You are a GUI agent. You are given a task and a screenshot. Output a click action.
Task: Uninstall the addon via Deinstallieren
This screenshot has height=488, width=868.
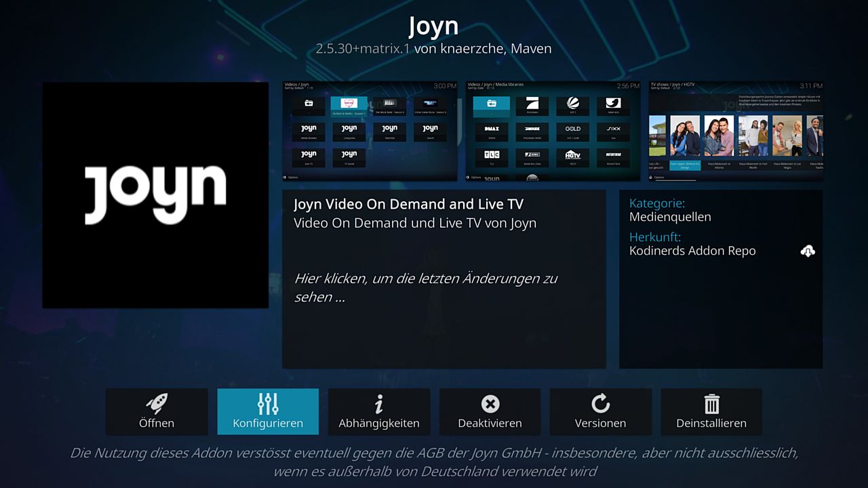[x=711, y=411]
